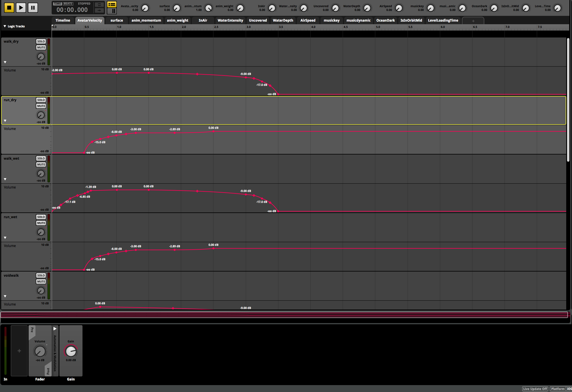Click the stop playback button
The image size is (572, 392).
(x=9, y=7)
